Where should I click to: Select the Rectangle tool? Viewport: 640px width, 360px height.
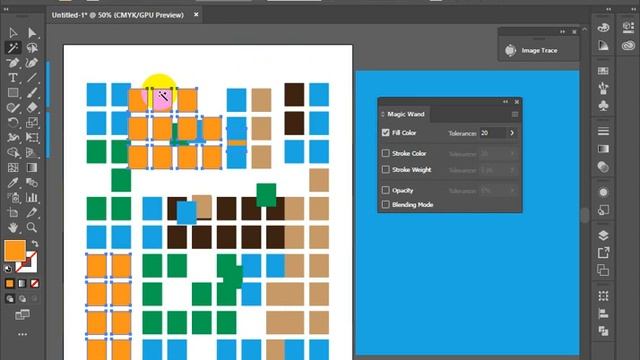(13, 93)
